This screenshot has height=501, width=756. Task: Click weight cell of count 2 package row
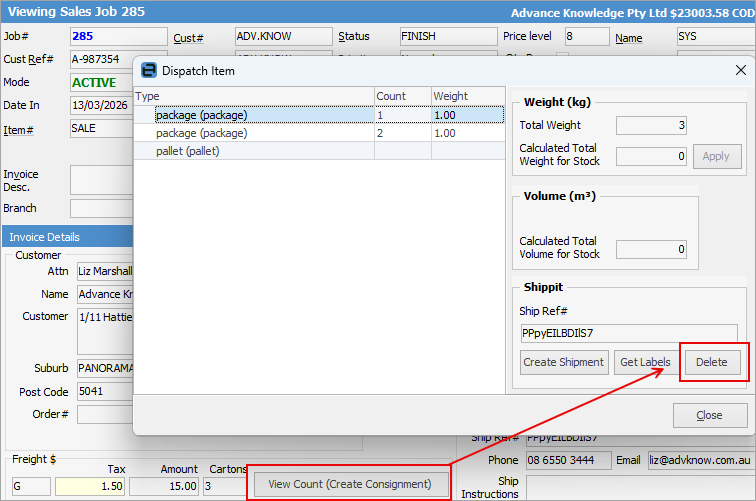tap(468, 133)
